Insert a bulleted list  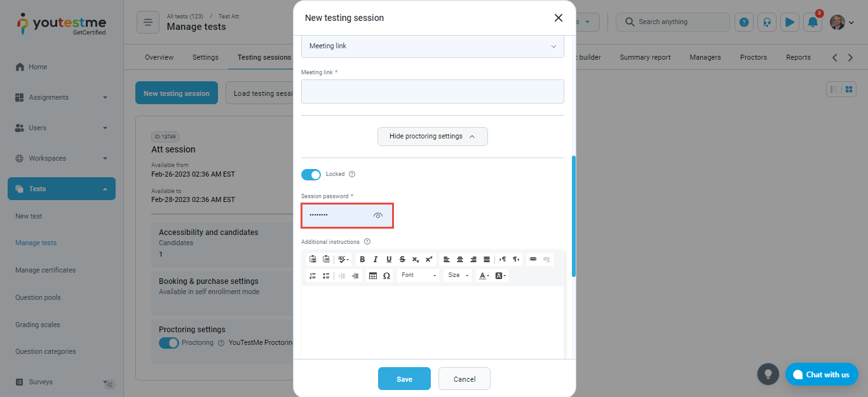[x=326, y=276]
